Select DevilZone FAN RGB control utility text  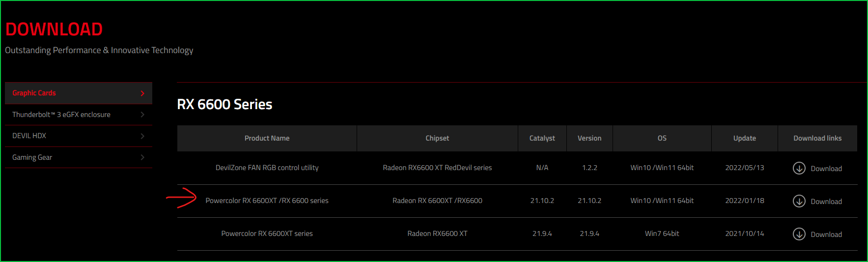pos(267,168)
